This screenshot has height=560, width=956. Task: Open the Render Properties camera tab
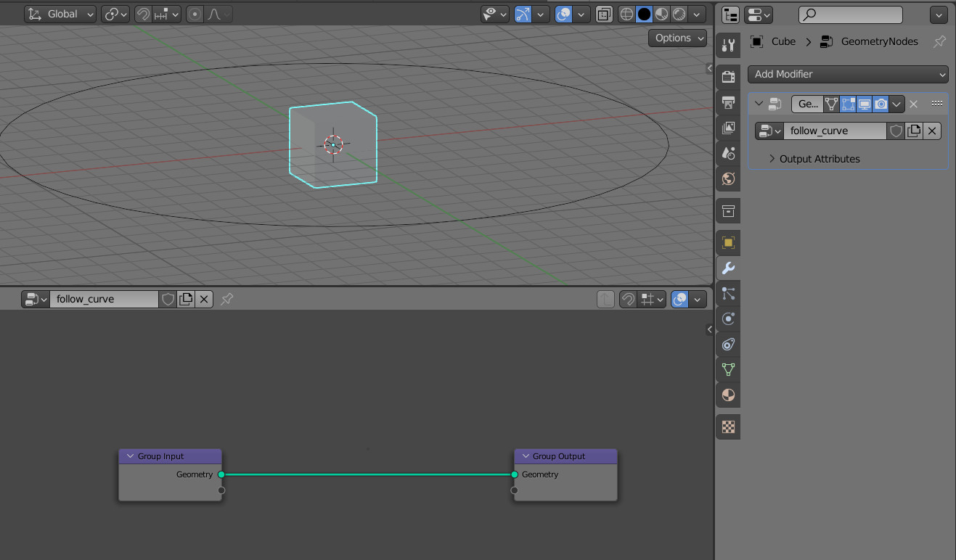pyautogui.click(x=728, y=75)
